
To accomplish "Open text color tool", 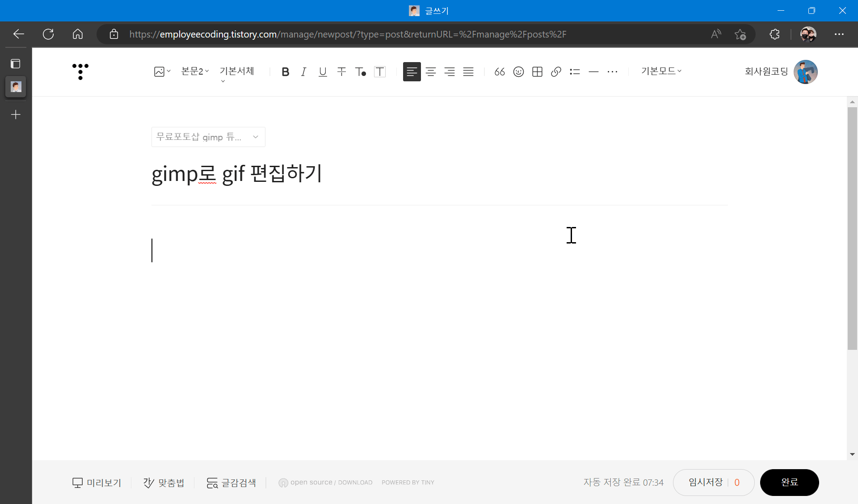I will pyautogui.click(x=361, y=71).
